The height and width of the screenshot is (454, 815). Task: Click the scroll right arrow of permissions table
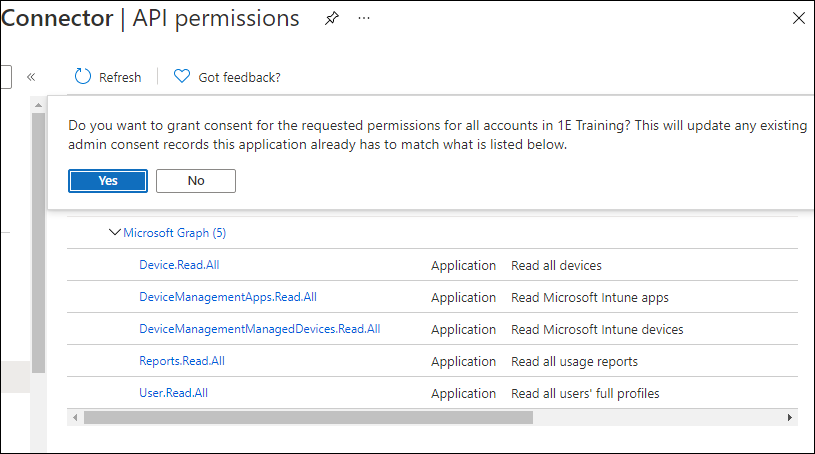(x=790, y=417)
